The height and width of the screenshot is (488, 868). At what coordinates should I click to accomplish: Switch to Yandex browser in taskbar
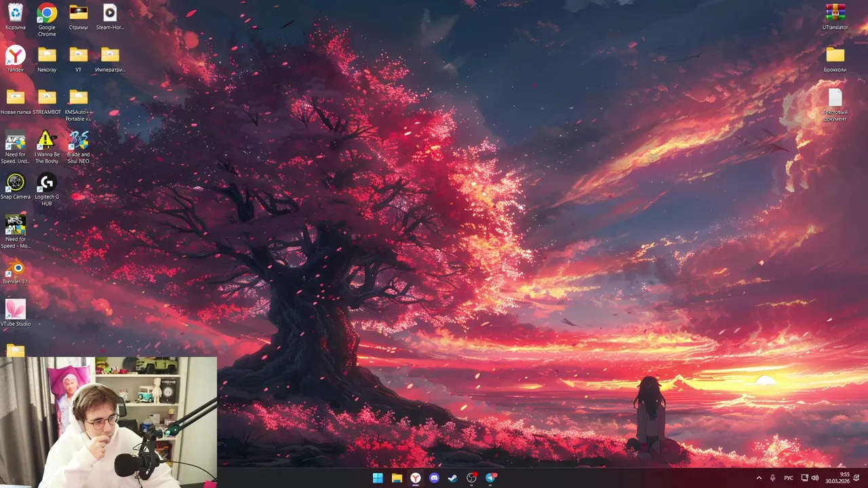click(415, 478)
